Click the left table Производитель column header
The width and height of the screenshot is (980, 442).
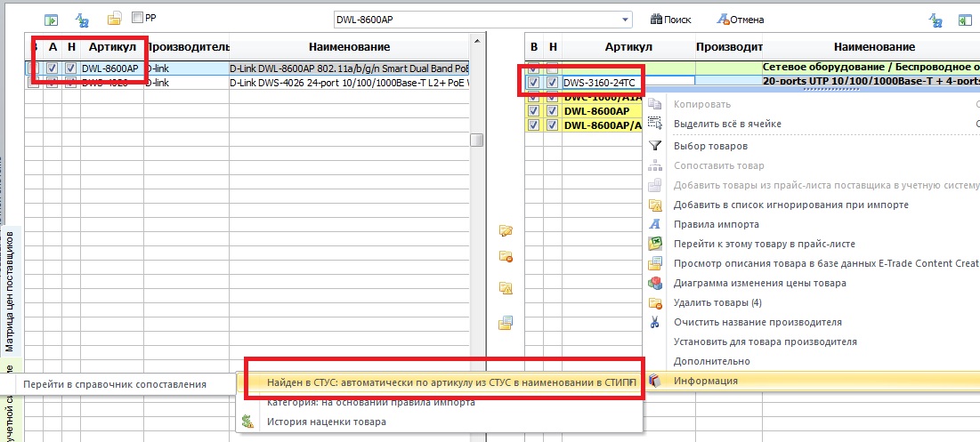point(186,47)
